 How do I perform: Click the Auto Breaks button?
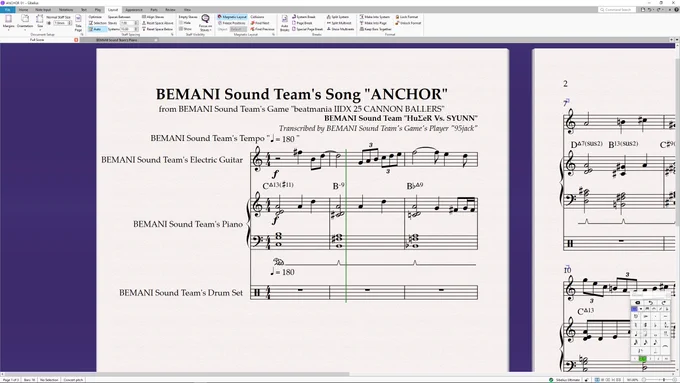click(284, 23)
